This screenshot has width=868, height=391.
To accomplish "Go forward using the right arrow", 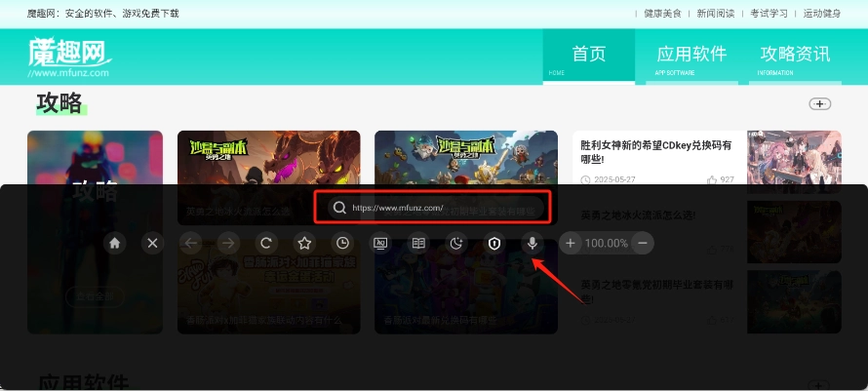I will [227, 243].
